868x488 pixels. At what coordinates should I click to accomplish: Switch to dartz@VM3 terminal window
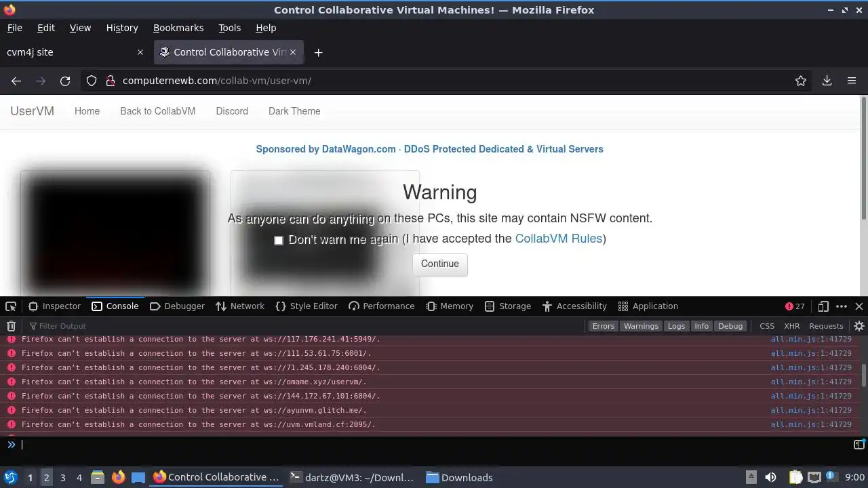click(x=351, y=477)
